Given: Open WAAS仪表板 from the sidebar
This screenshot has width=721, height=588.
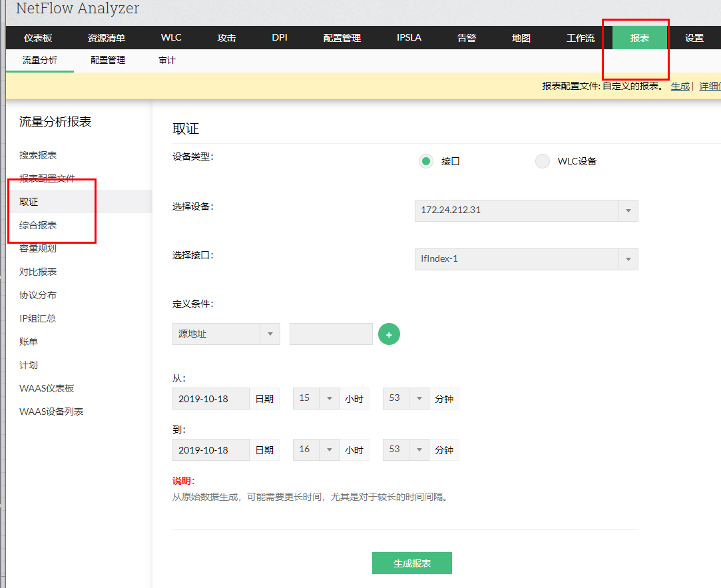Looking at the screenshot, I should tap(47, 388).
